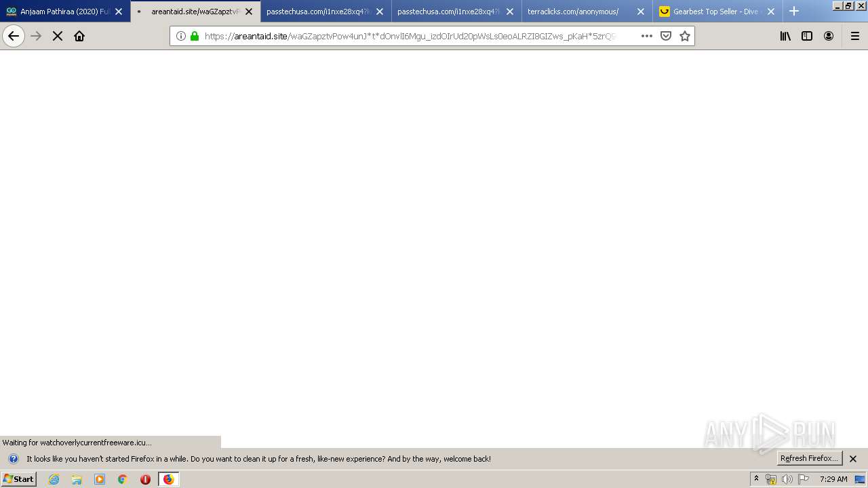Close the Gearbest Top Seller tab
Screen dimensions: 868x488
click(771, 12)
